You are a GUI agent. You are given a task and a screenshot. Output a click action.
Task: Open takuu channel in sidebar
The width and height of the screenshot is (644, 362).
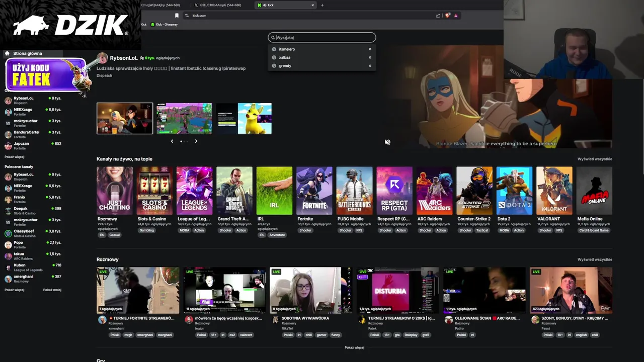point(33,256)
